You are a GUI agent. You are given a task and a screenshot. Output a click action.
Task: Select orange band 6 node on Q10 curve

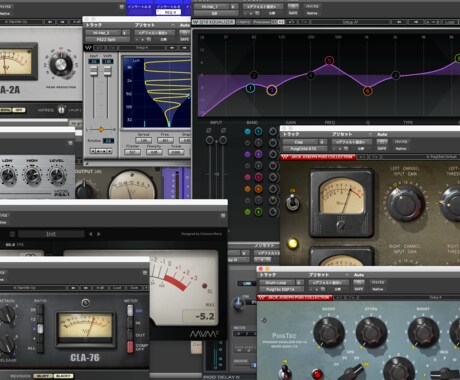click(368, 91)
